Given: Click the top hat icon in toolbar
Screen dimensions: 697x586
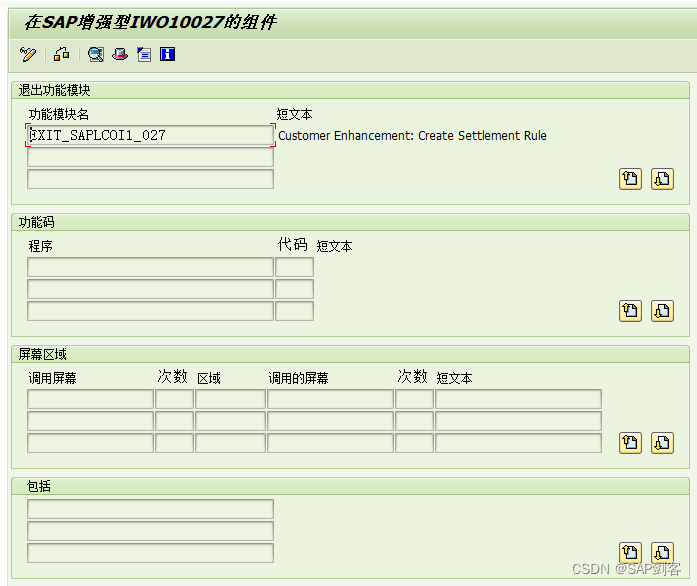Looking at the screenshot, I should tap(120, 54).
